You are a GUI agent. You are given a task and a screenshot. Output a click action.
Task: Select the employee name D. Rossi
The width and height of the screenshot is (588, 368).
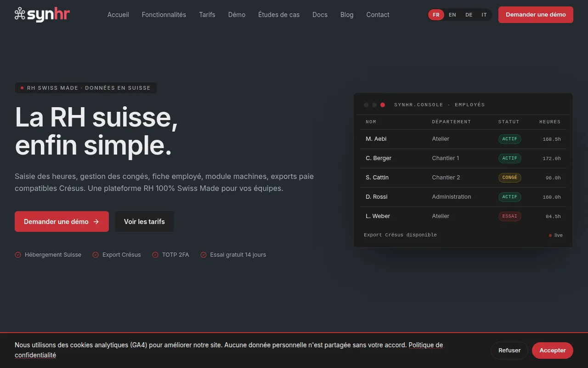coord(377,197)
